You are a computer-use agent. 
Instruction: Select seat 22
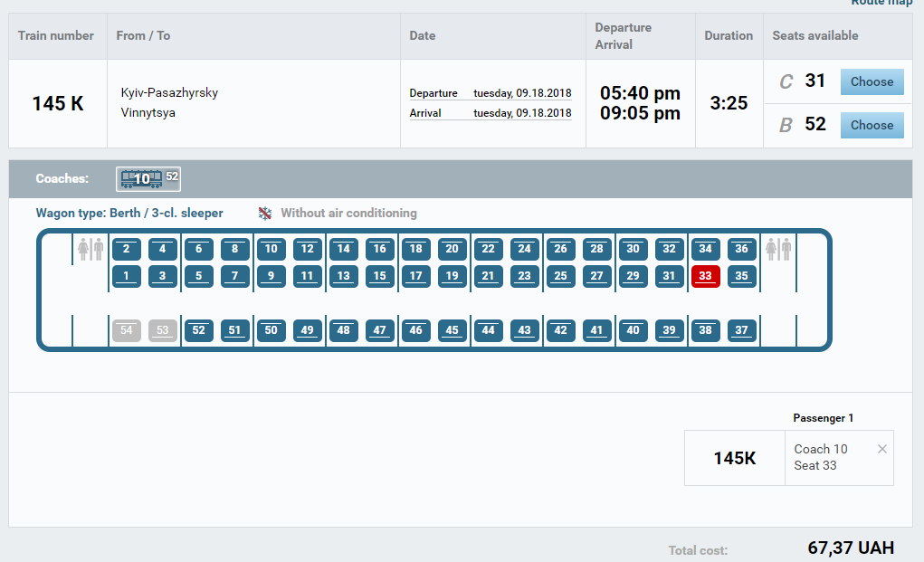(489, 249)
